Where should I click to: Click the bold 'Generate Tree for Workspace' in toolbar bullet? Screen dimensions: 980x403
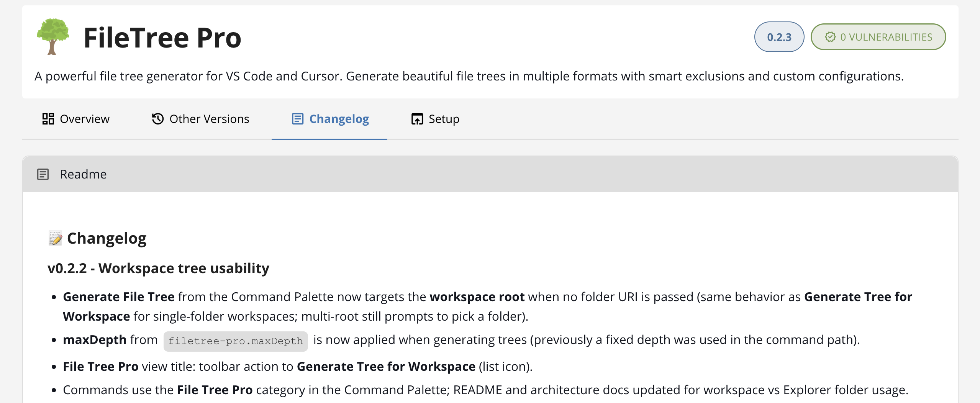tap(386, 367)
